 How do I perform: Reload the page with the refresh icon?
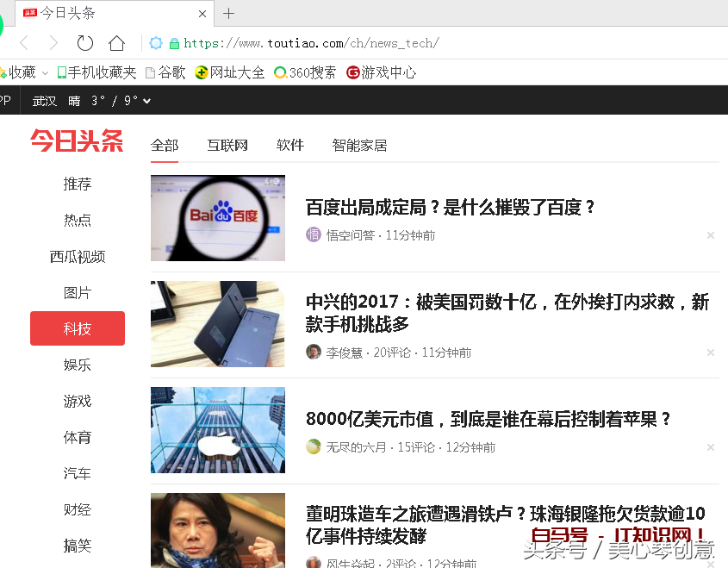click(84, 41)
